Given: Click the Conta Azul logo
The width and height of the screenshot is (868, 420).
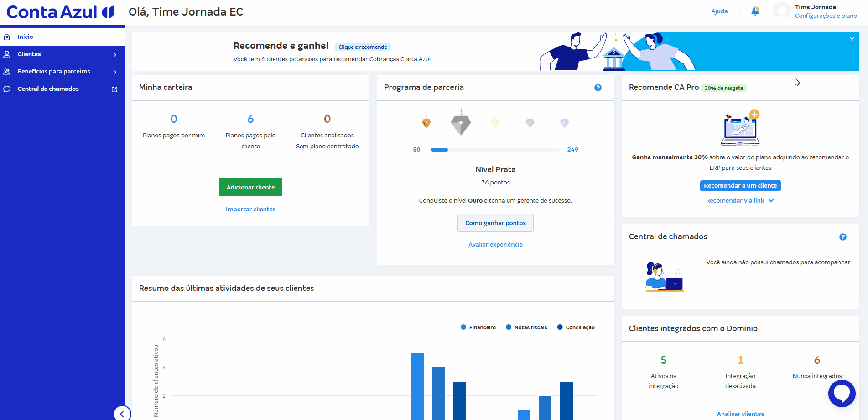Looking at the screenshot, I should click(60, 12).
